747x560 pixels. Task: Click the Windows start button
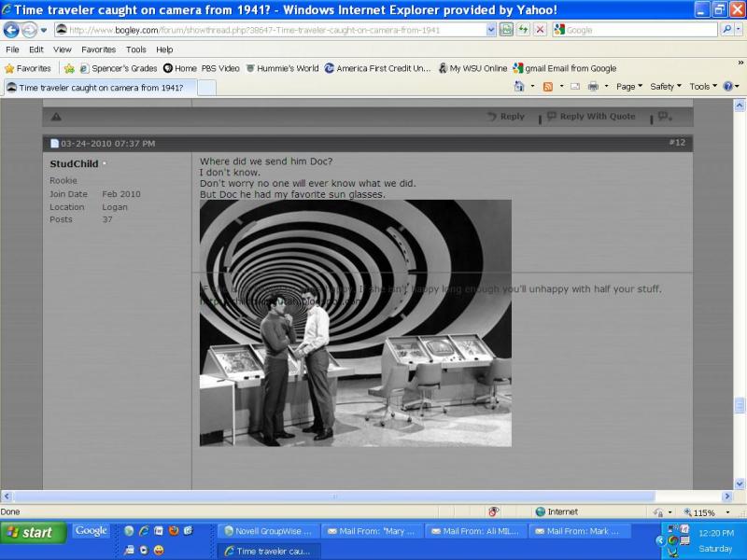tap(34, 532)
